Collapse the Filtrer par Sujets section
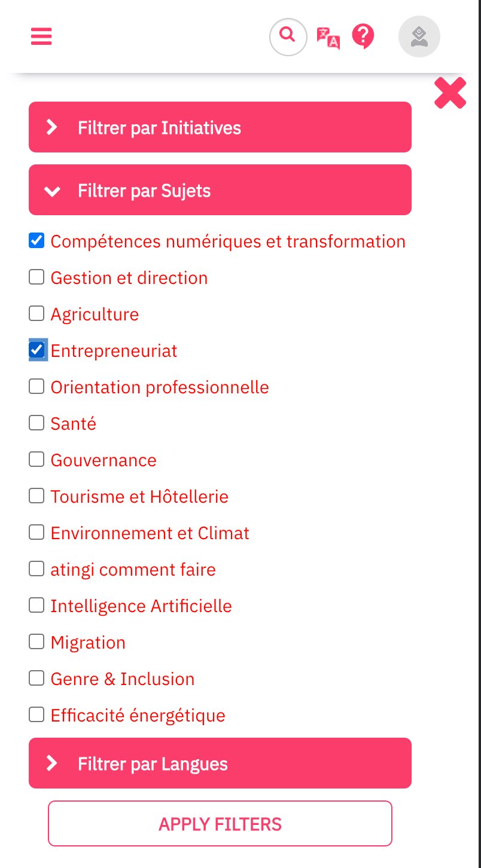Screen dimensions: 481x868 click(220, 190)
